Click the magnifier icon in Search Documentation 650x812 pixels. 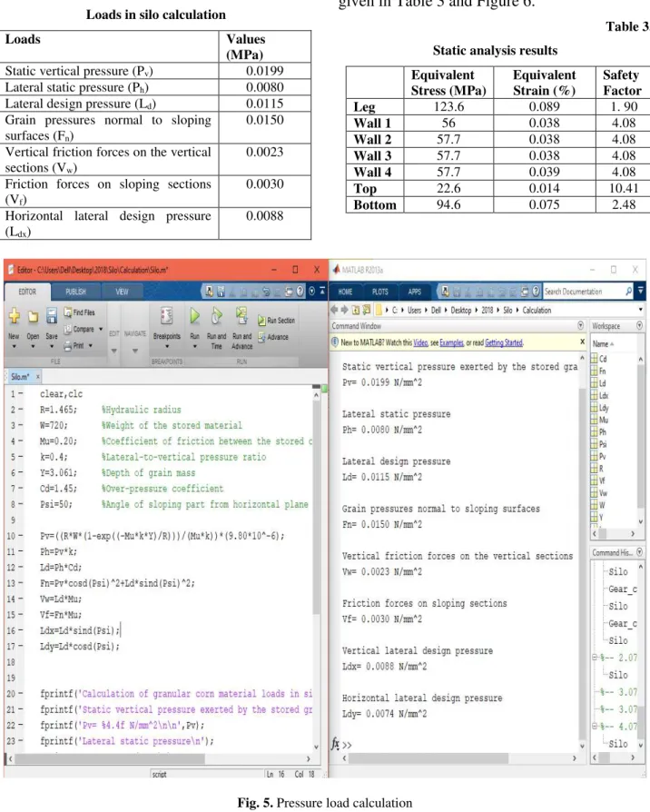tap(627, 292)
